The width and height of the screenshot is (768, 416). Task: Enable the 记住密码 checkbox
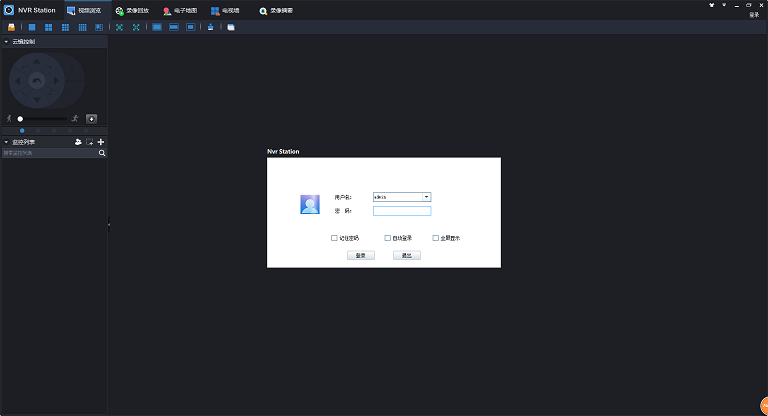[335, 238]
